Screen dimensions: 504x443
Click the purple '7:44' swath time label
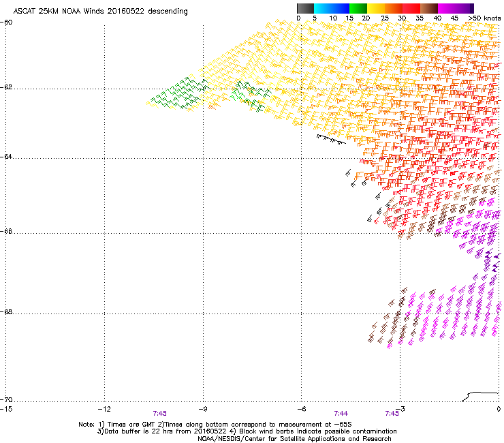tap(341, 414)
